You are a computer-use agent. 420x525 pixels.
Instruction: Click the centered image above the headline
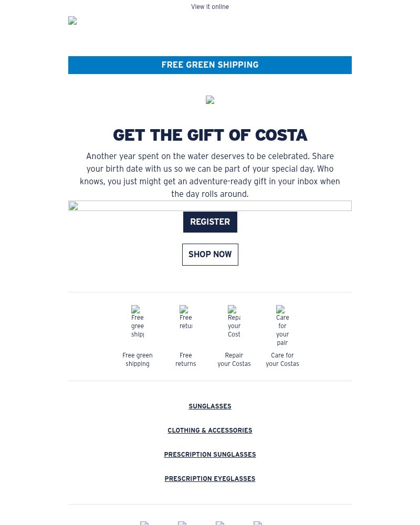[x=210, y=100]
